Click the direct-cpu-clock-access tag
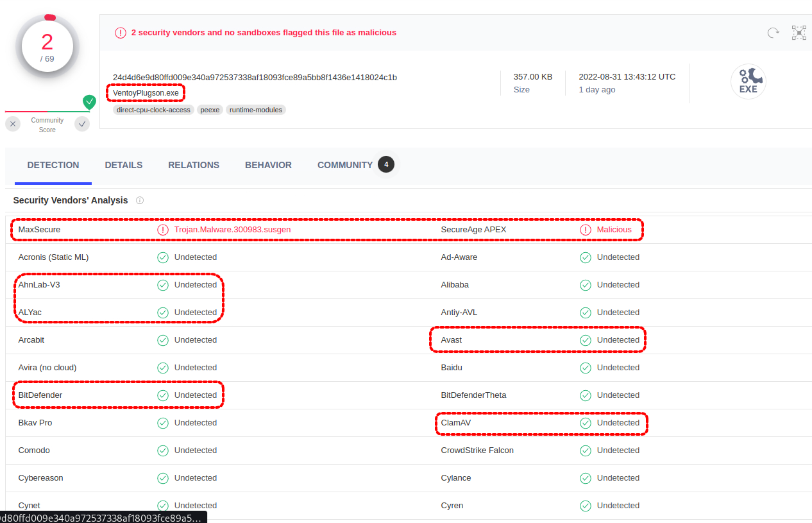Viewport: 812px width, 523px height. [153, 110]
